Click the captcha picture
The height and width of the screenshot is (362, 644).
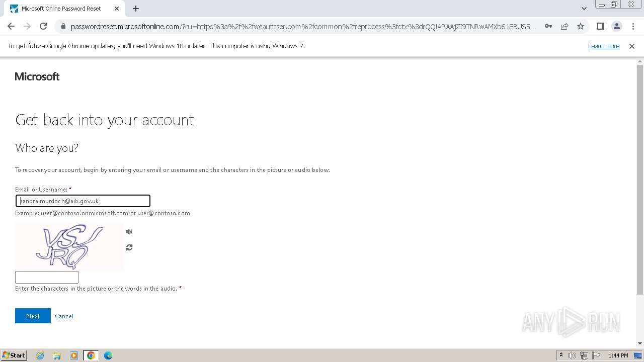pos(69,247)
